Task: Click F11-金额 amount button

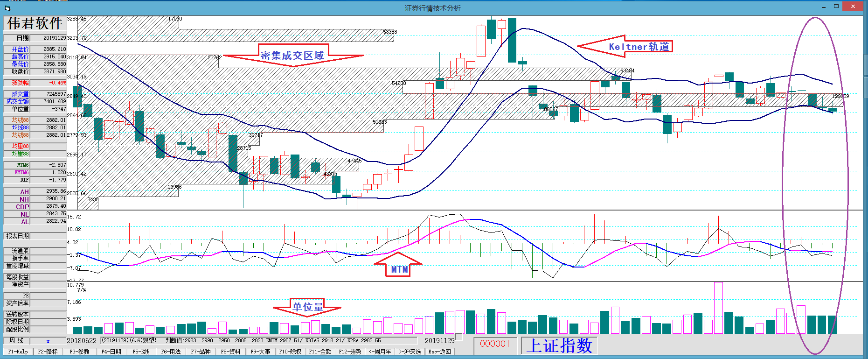Action: point(320,352)
